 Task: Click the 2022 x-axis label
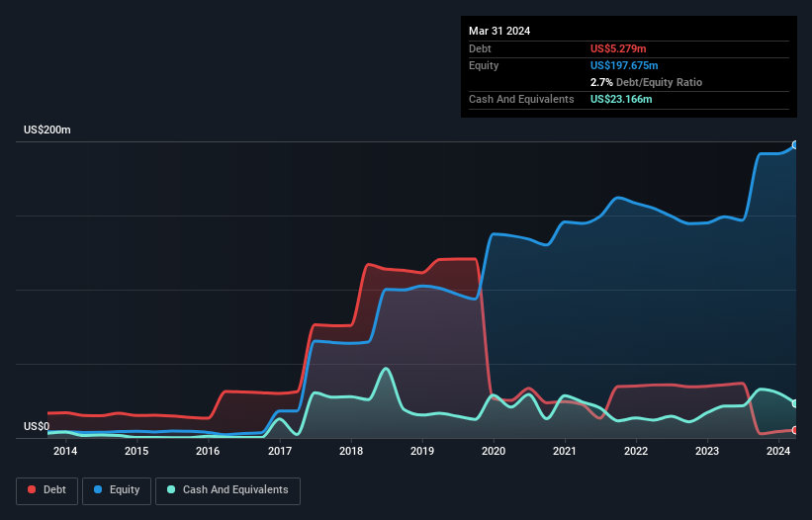coord(636,451)
